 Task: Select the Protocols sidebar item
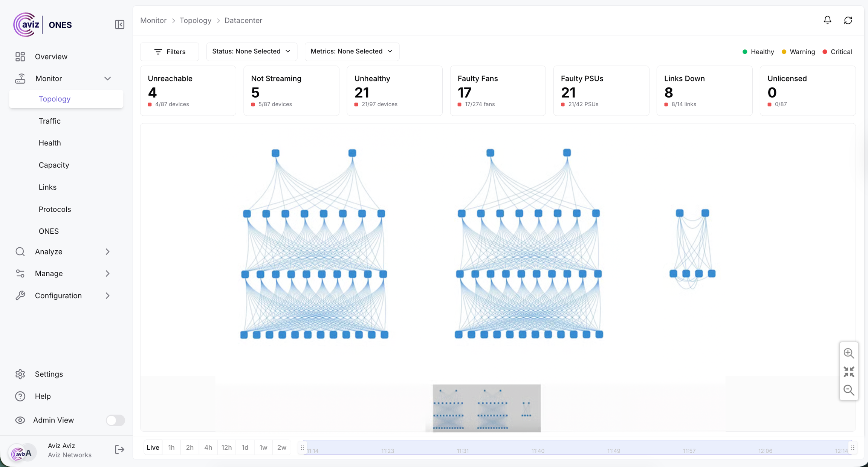pos(55,209)
